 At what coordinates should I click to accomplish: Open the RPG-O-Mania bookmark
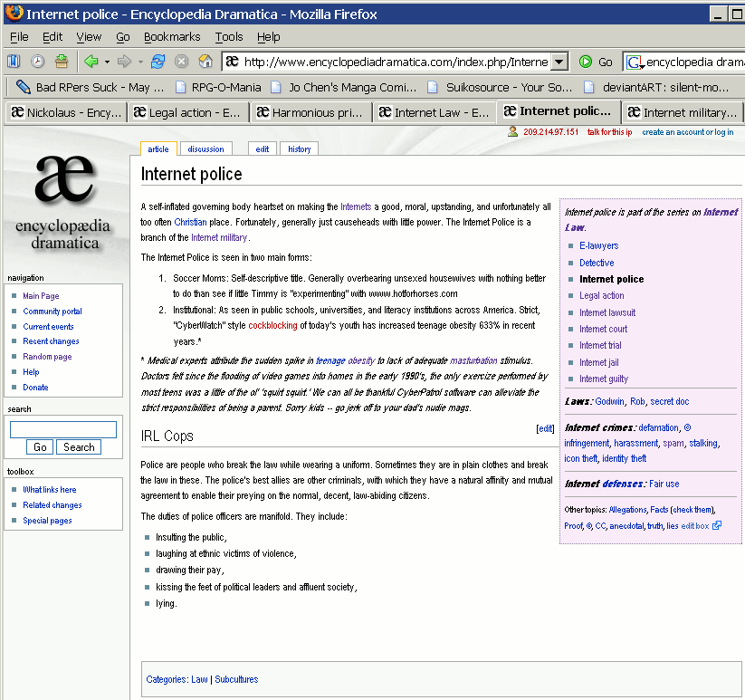218,88
